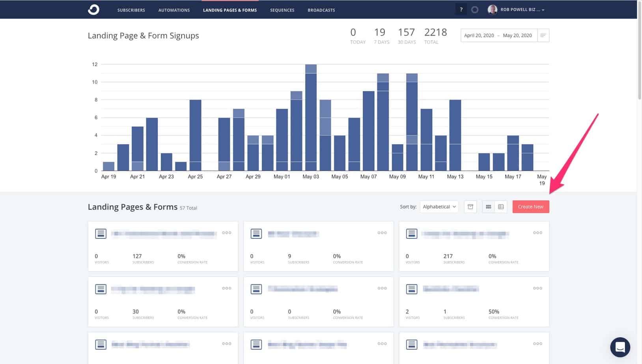
Task: Click the "217" subscribers value
Action: click(x=448, y=256)
